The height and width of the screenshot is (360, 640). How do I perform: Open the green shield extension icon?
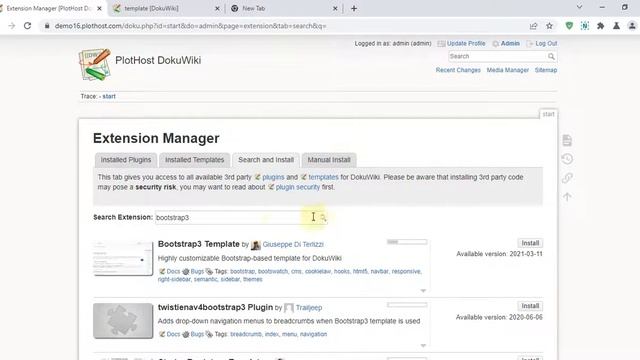569,26
